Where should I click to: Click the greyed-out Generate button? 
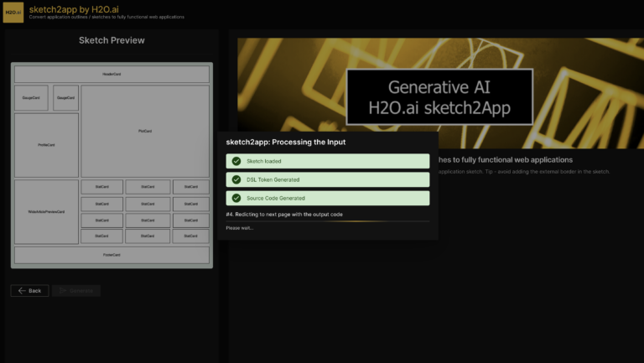(76, 291)
